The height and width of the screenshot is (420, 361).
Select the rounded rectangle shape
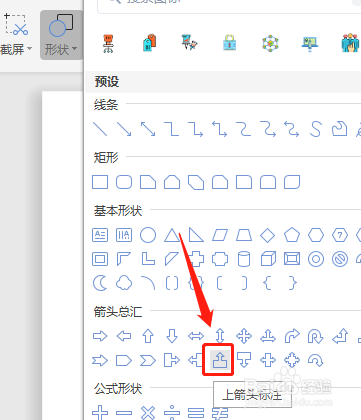(x=124, y=182)
